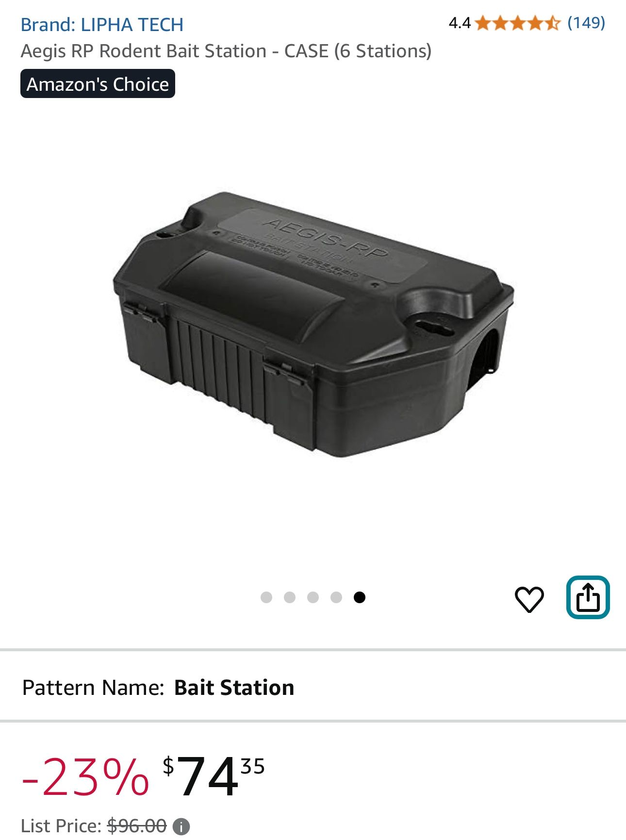Click the Amazon's Choice badge
The image size is (626, 840).
[98, 84]
